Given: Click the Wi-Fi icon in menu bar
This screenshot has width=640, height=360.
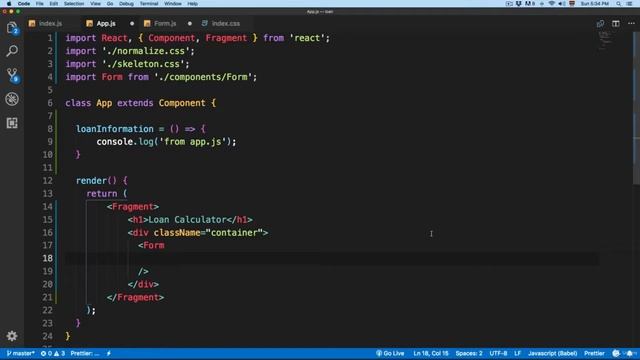Looking at the screenshot, I should point(551,4).
